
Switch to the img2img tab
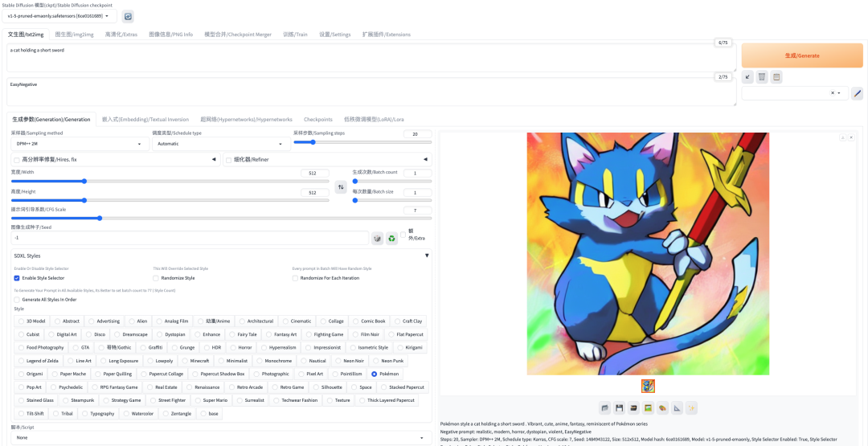coord(74,35)
